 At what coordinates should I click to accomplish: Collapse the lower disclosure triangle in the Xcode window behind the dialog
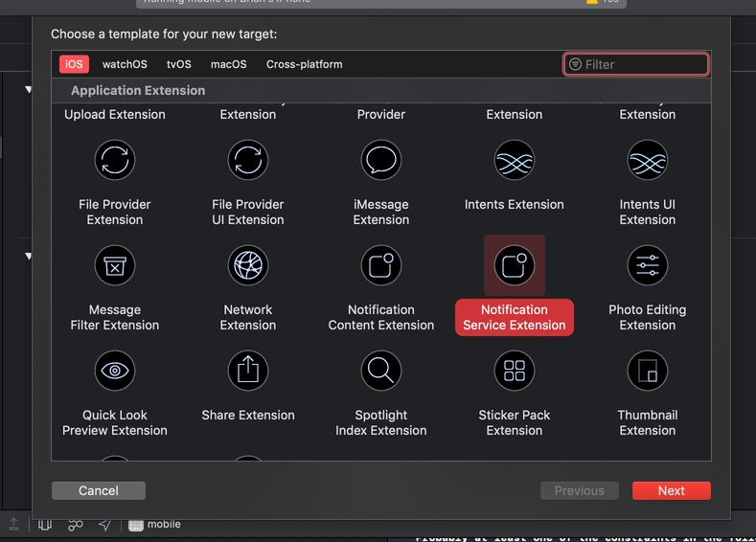tap(29, 256)
